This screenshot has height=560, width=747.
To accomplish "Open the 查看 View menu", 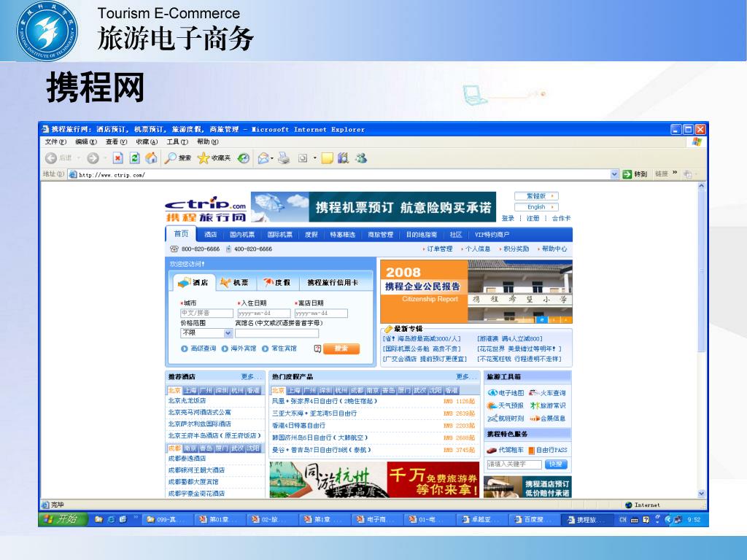I will (x=116, y=142).
